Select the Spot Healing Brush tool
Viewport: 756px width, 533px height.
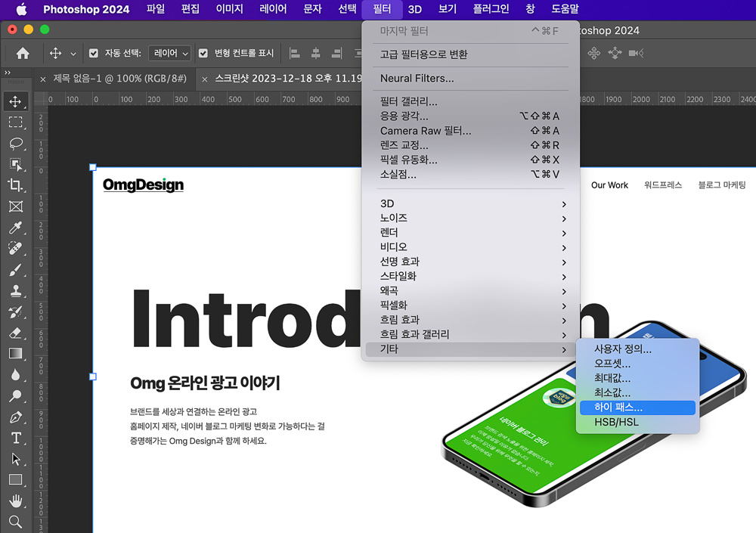15,249
